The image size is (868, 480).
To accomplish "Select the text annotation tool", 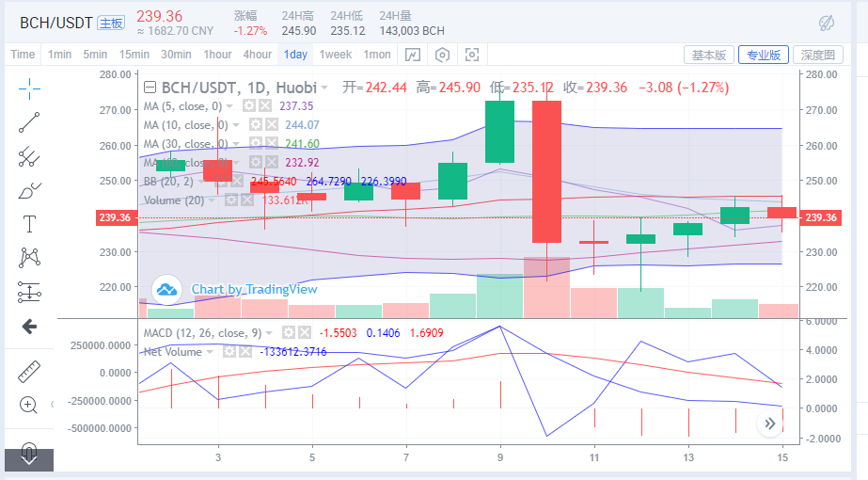I will pyautogui.click(x=29, y=224).
